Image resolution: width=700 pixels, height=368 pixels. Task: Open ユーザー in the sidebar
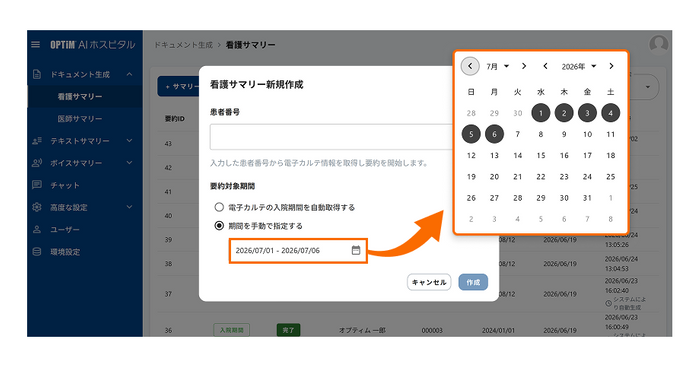tap(65, 230)
